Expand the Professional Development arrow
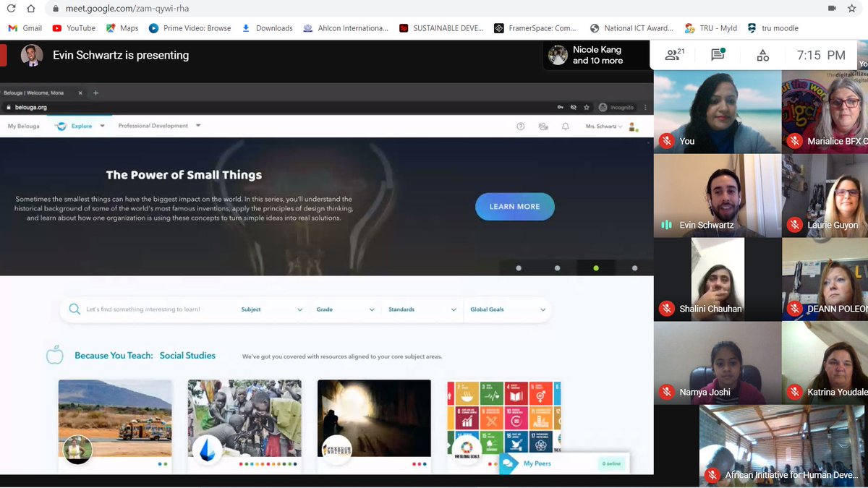Screen dimensions: 868x488 (198, 126)
